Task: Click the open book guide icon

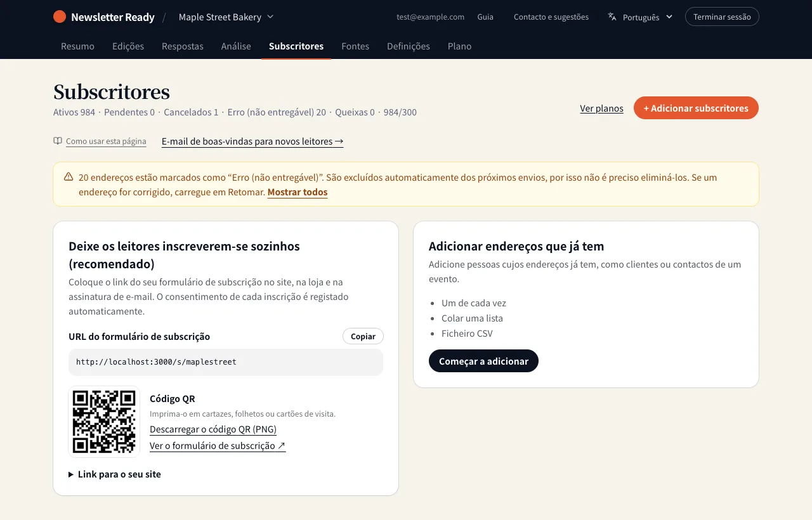Action: [58, 141]
